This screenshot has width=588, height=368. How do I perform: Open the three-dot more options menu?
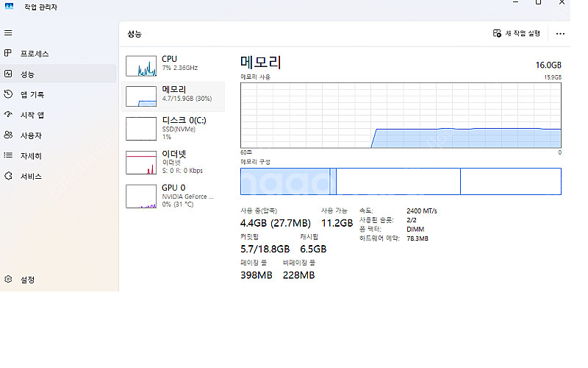(x=560, y=34)
